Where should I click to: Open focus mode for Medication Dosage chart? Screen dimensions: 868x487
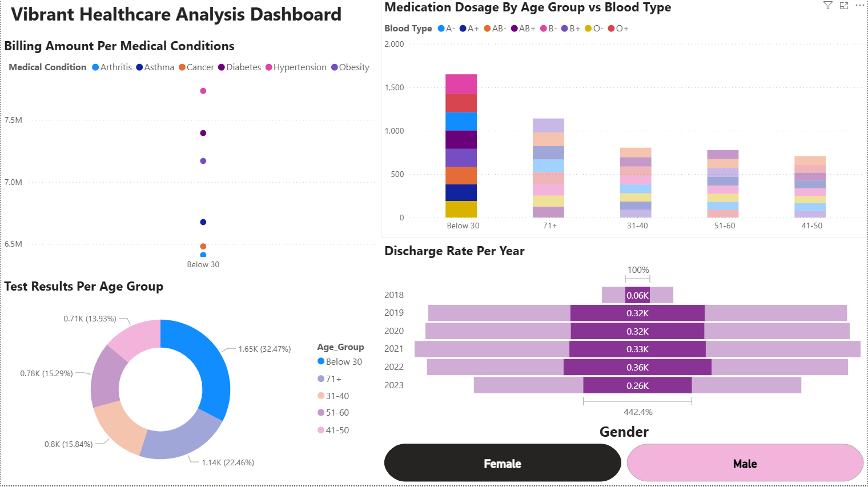(x=844, y=6)
